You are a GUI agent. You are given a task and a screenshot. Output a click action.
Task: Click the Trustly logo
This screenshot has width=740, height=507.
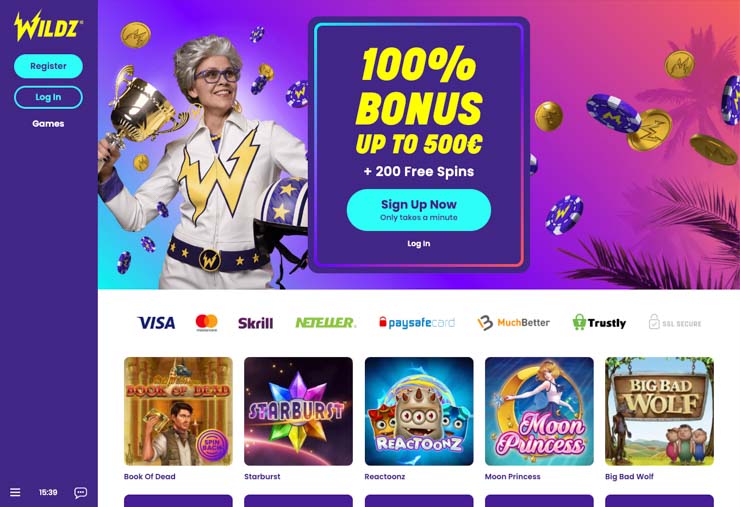point(599,323)
